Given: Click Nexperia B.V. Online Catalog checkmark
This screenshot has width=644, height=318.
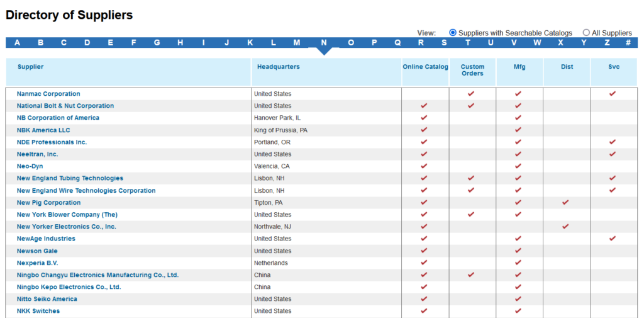Looking at the screenshot, I should 425,263.
